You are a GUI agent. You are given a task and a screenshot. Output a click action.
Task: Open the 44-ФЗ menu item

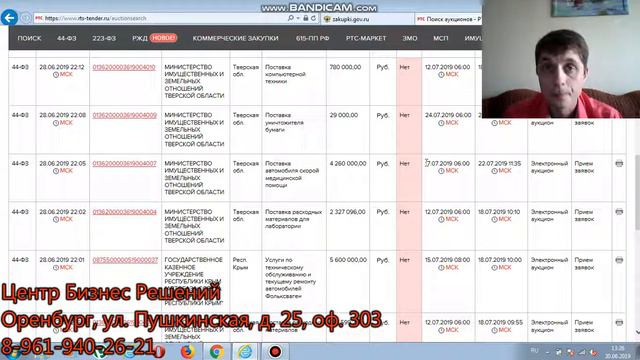67,38
